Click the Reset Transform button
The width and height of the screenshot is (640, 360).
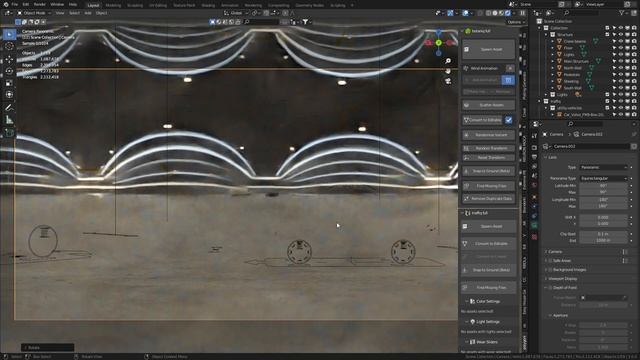coord(489,158)
